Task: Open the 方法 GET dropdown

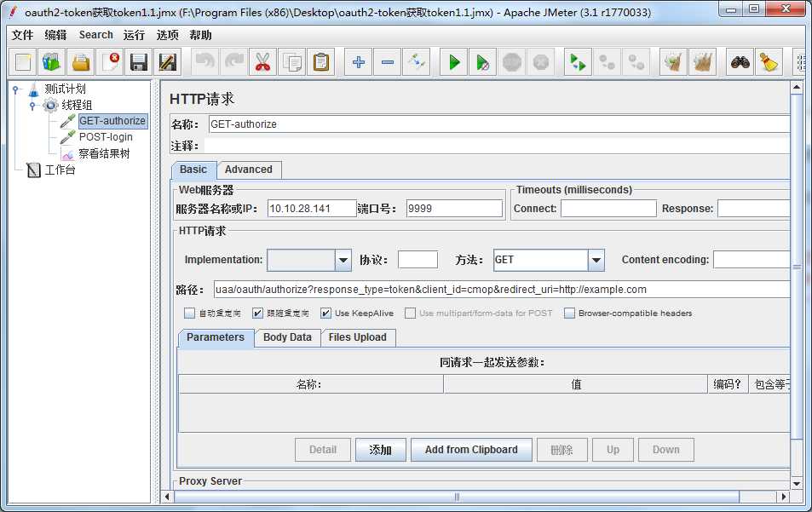Action: coord(596,260)
